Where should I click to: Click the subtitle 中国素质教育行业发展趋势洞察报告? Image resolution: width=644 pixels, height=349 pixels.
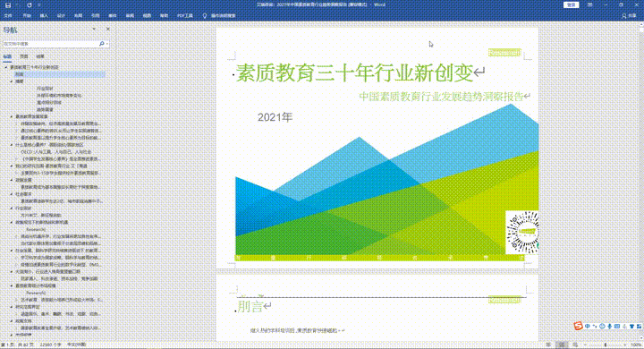pyautogui.click(x=441, y=97)
